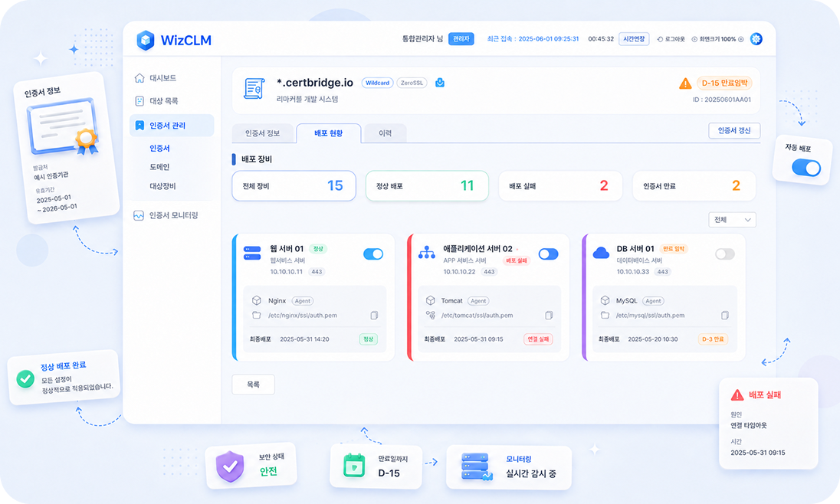
Task: Toggle 애플리케이션 서버 02 deployment switch
Action: (x=548, y=254)
